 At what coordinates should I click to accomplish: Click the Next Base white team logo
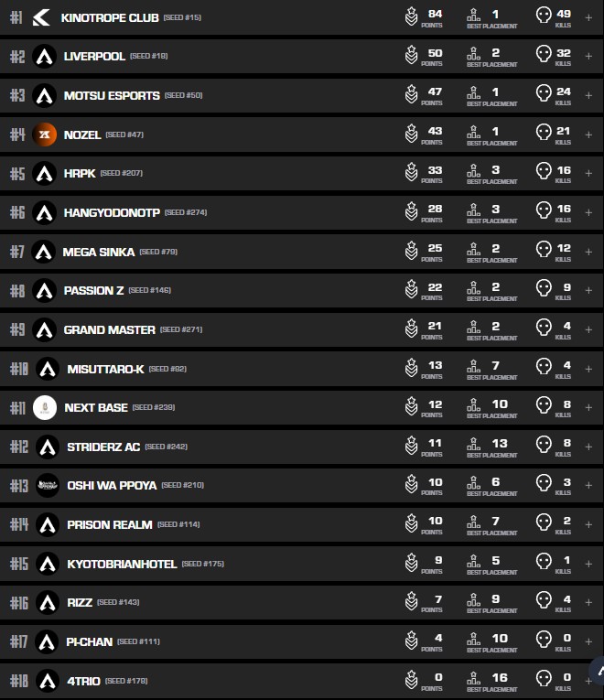click(45, 407)
